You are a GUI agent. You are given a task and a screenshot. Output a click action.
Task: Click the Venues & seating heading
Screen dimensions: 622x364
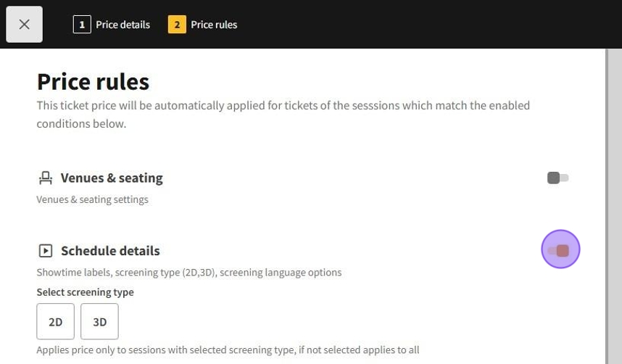point(112,178)
